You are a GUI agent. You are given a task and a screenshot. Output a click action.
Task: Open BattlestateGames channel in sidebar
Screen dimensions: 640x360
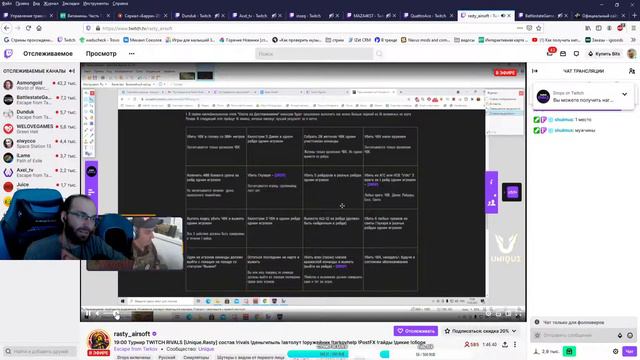click(x=40, y=100)
